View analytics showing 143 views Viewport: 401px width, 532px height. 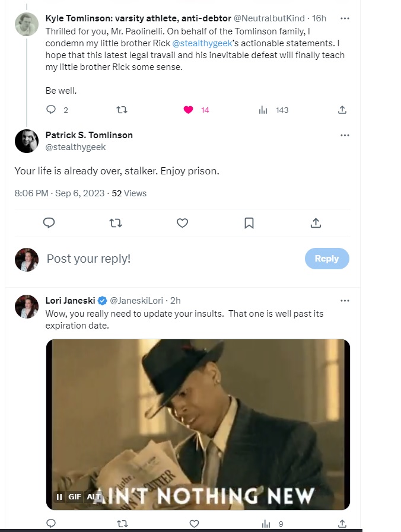pos(273,110)
